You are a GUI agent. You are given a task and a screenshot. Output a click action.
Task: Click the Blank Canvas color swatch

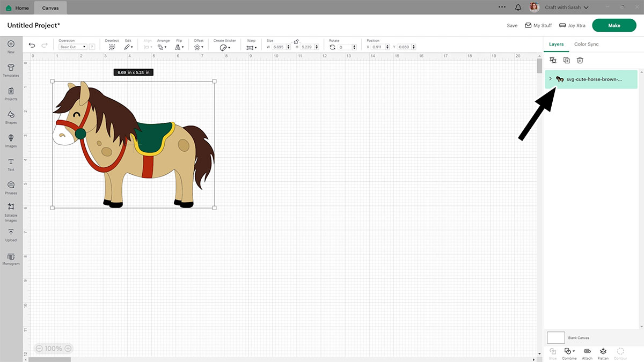[556, 337]
